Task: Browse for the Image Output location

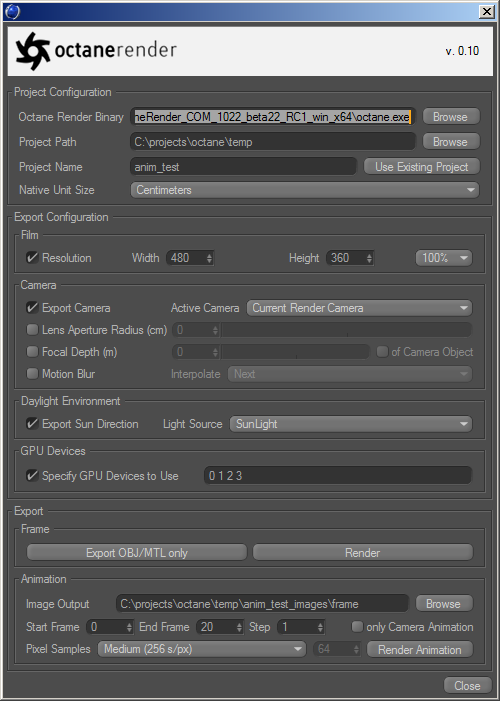Action: (x=444, y=604)
